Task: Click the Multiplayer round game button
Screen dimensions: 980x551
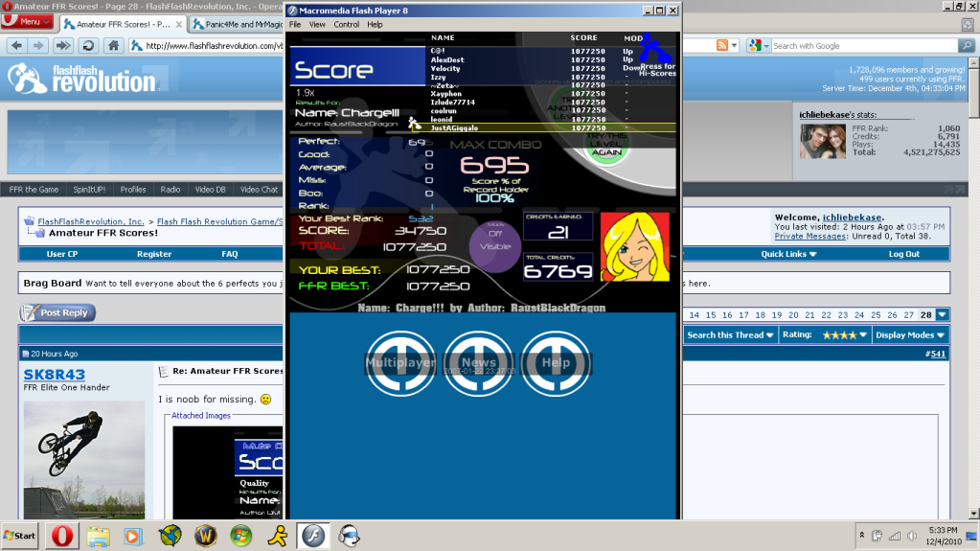Action: pyautogui.click(x=400, y=362)
